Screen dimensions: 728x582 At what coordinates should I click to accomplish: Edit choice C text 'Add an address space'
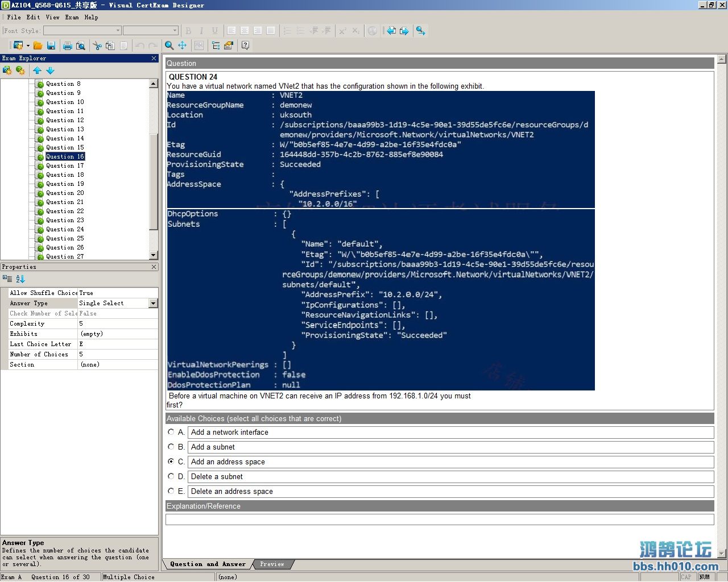[x=450, y=462]
